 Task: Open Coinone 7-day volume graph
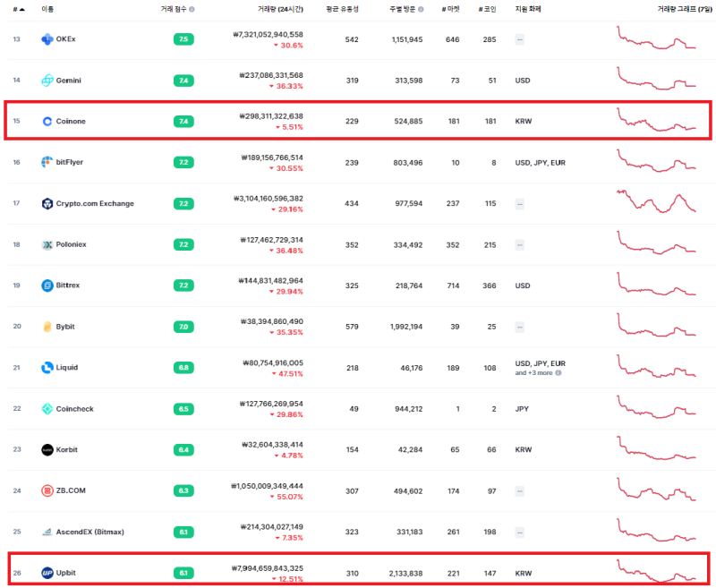tap(656, 120)
